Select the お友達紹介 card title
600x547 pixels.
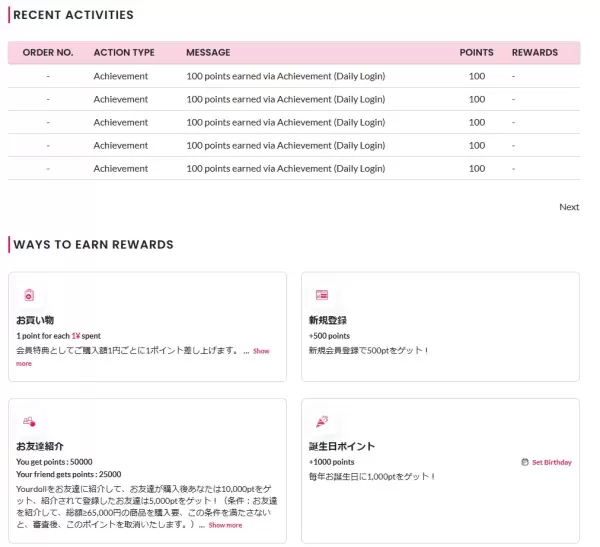(x=40, y=446)
